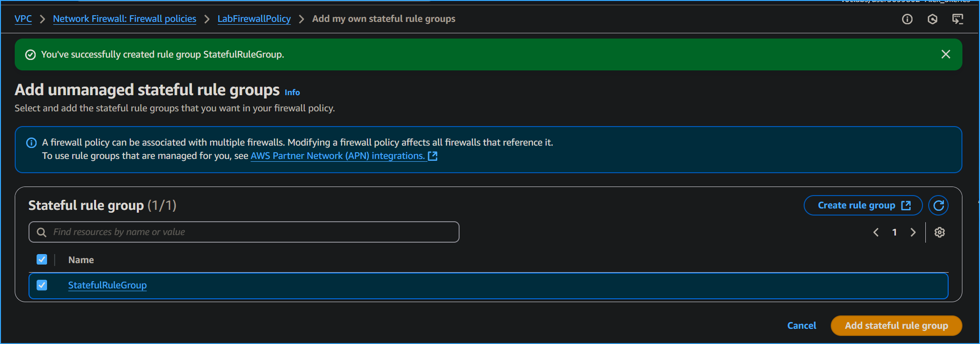Navigate to VPC via the breadcrumb
The height and width of the screenshot is (344, 980).
pyautogui.click(x=23, y=19)
